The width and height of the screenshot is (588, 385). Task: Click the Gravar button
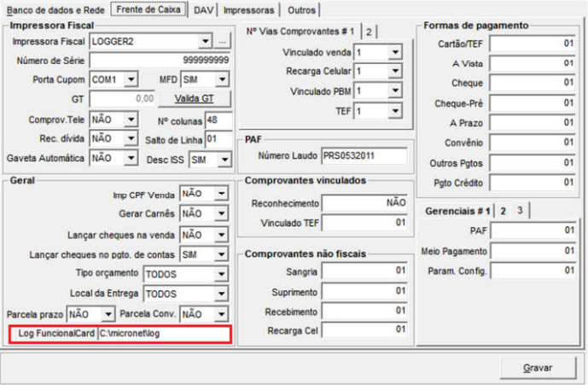tap(538, 366)
